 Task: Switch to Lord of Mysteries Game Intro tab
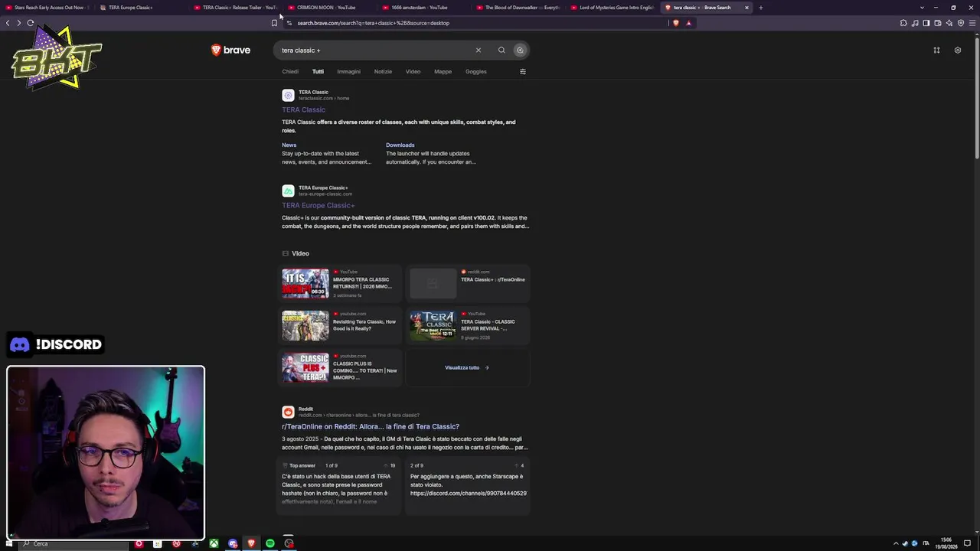tap(613, 8)
